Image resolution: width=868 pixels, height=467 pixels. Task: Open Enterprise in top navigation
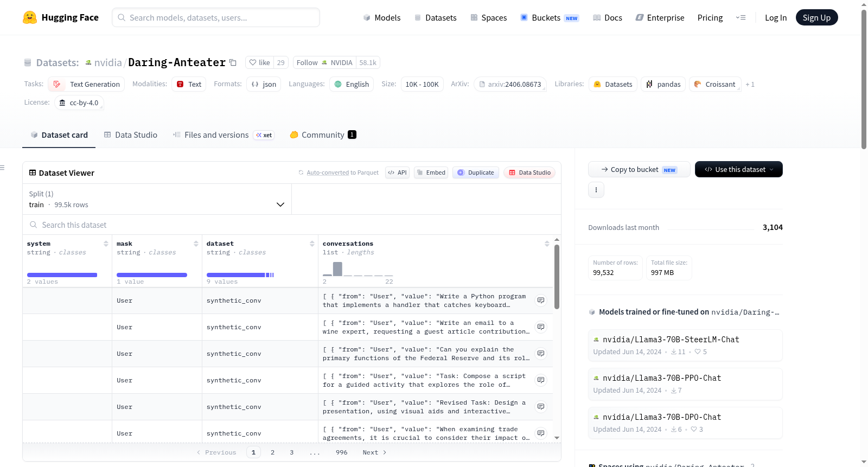point(660,17)
